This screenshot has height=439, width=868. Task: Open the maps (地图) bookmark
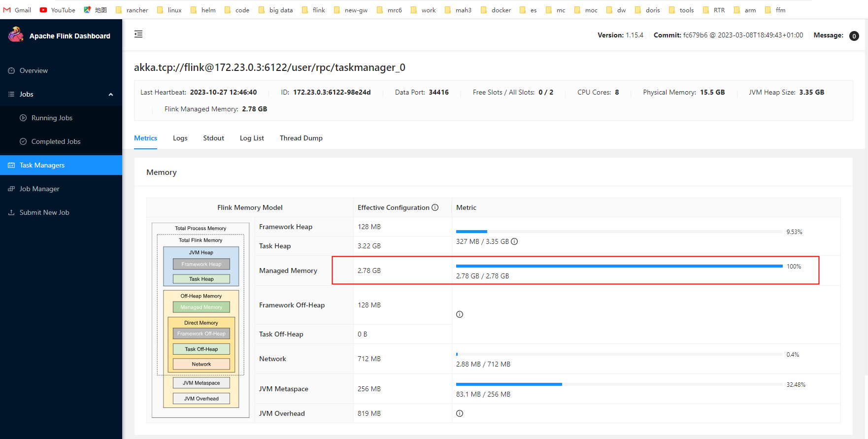pos(96,10)
